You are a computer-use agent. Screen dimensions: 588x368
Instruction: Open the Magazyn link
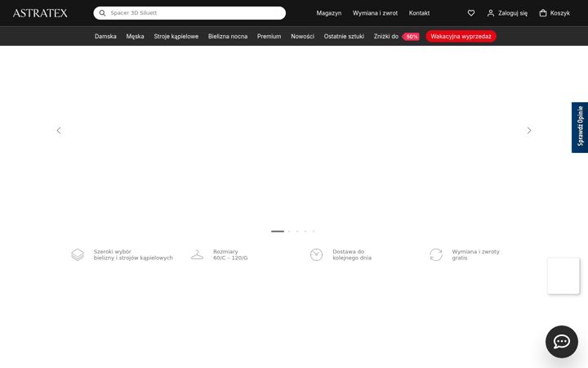[329, 13]
